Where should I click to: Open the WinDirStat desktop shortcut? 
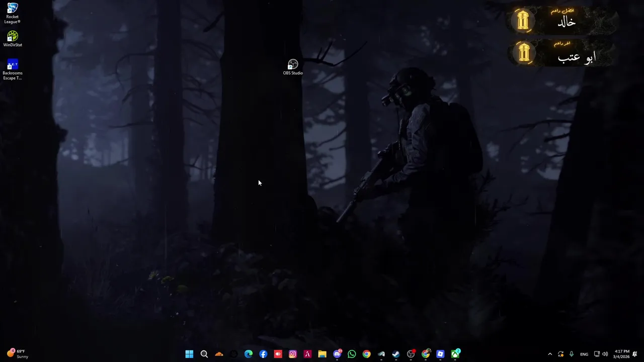click(13, 39)
